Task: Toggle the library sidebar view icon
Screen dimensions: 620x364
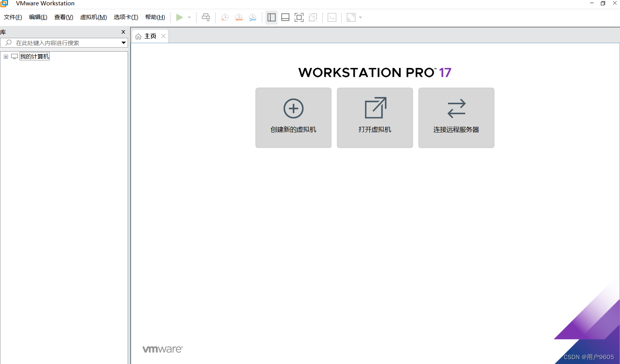Action: 271,17
